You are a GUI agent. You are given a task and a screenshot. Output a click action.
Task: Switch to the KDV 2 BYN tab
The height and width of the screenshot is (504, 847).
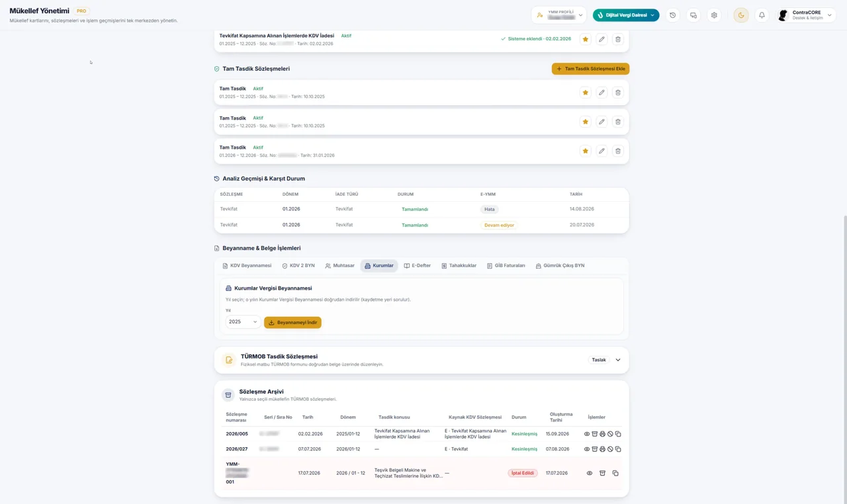pyautogui.click(x=298, y=266)
